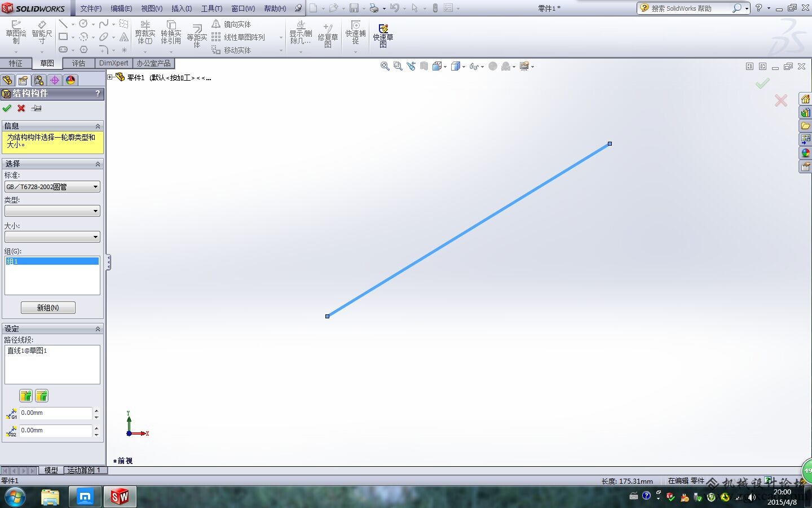The height and width of the screenshot is (508, 812).
Task: Select Offset Entities (等距实体) tool
Action: click(197, 35)
